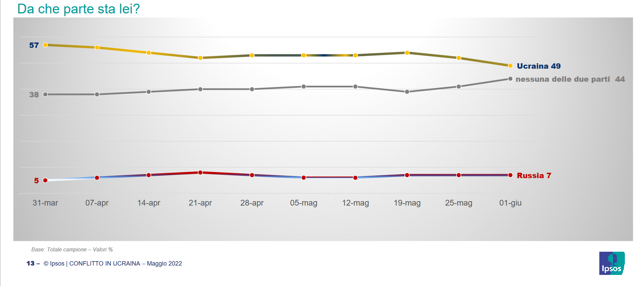Select the 28-apr axis date label

[252, 203]
